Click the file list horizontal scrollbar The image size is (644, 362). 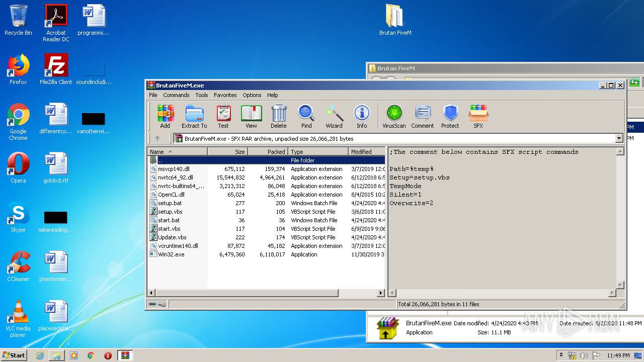(266, 293)
